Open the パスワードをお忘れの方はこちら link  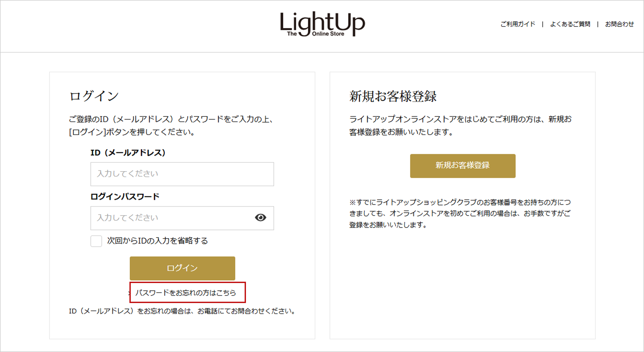[186, 293]
